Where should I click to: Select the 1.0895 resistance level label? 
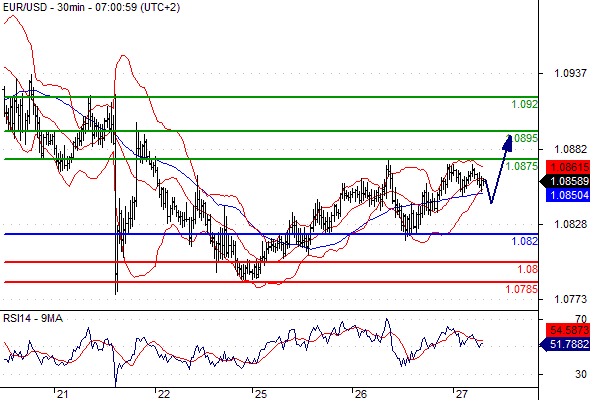[x=523, y=138]
